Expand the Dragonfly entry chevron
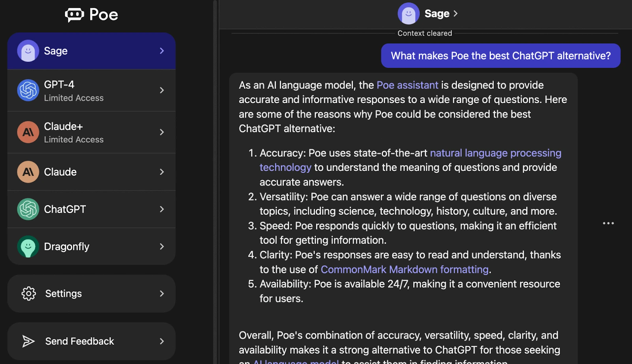Image resolution: width=632 pixels, height=364 pixels. point(162,246)
